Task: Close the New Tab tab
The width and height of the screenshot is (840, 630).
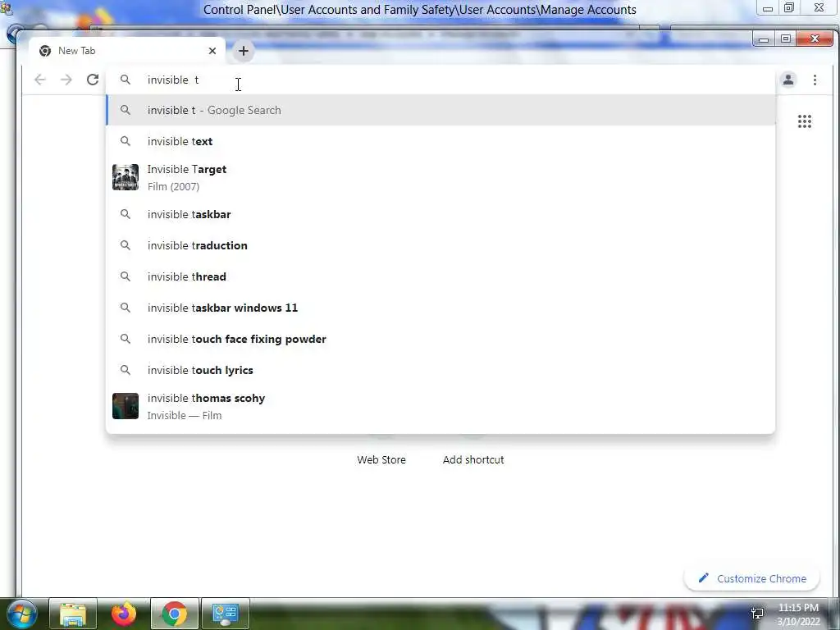Action: point(212,51)
